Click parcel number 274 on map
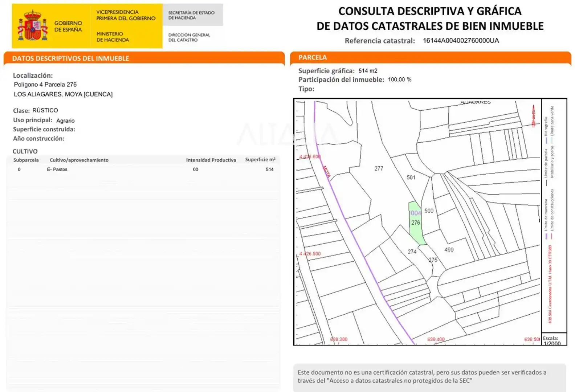 coord(412,252)
